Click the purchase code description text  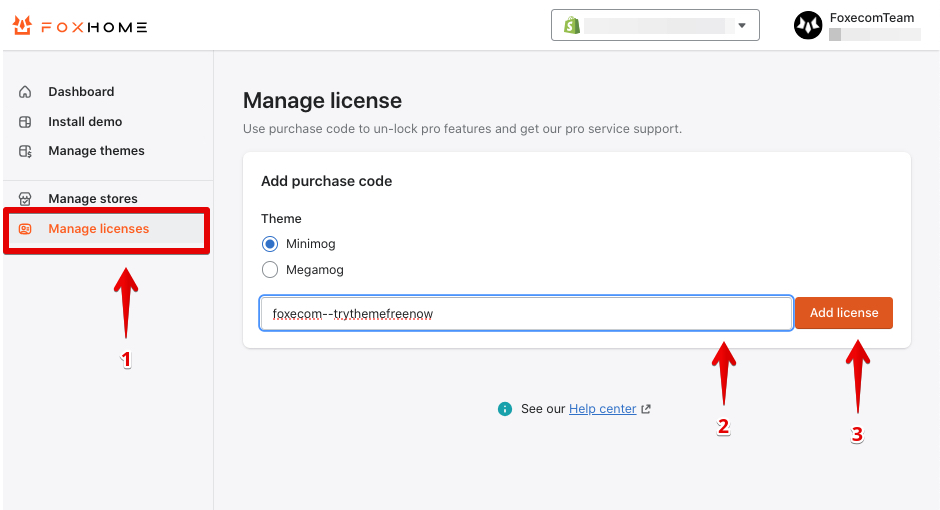pyautogui.click(x=462, y=129)
